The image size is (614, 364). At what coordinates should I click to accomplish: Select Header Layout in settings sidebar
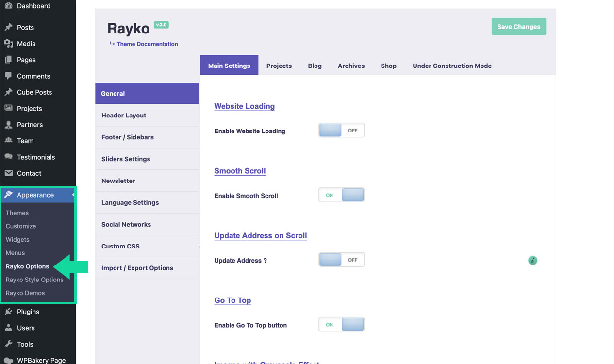tap(124, 116)
